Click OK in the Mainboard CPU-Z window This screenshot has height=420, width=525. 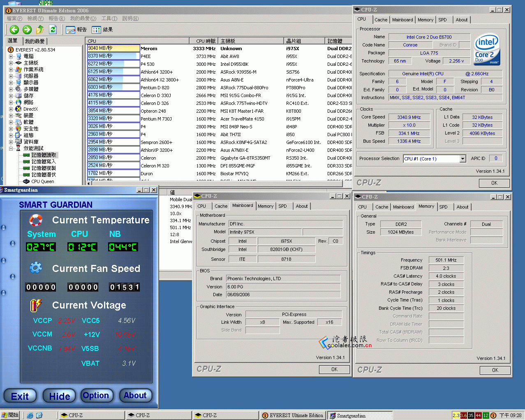(334, 369)
